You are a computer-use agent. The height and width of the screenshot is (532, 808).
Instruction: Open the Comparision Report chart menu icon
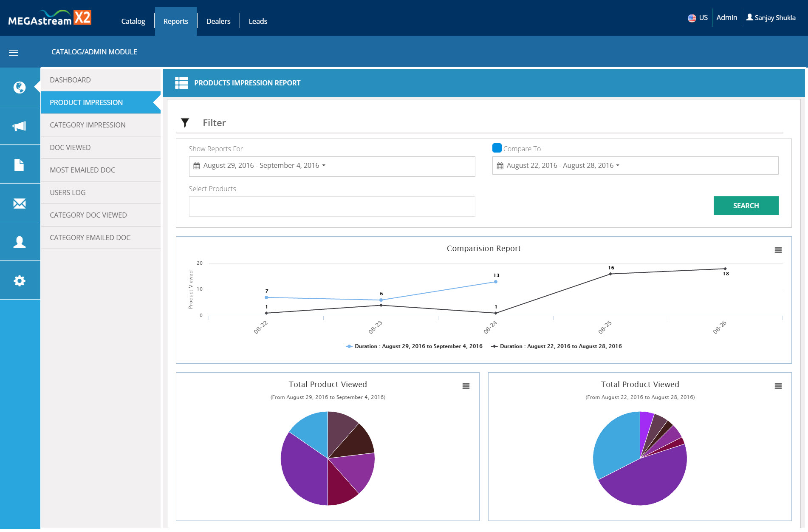click(x=778, y=250)
